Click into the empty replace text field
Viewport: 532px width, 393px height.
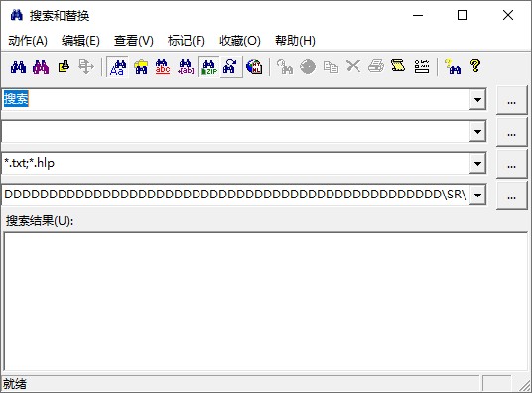(x=236, y=131)
